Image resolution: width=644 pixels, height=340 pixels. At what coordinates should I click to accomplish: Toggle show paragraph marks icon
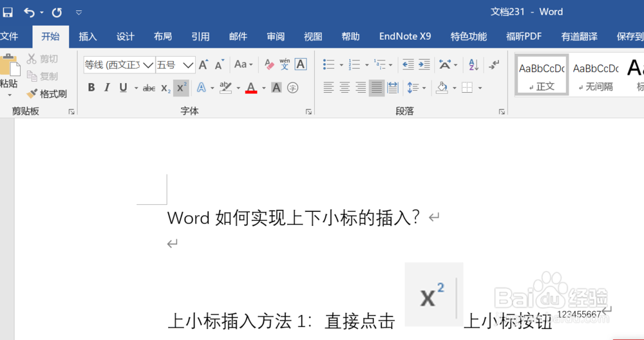pyautogui.click(x=494, y=64)
